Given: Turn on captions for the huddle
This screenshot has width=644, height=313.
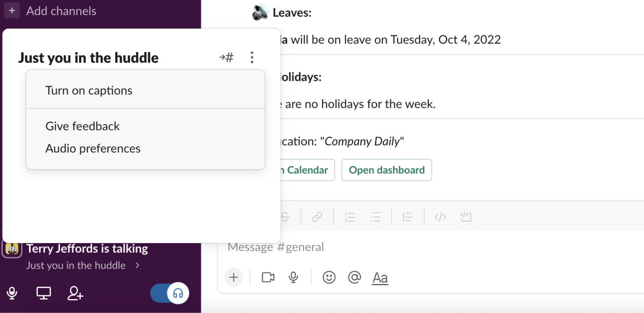Looking at the screenshot, I should tap(88, 90).
